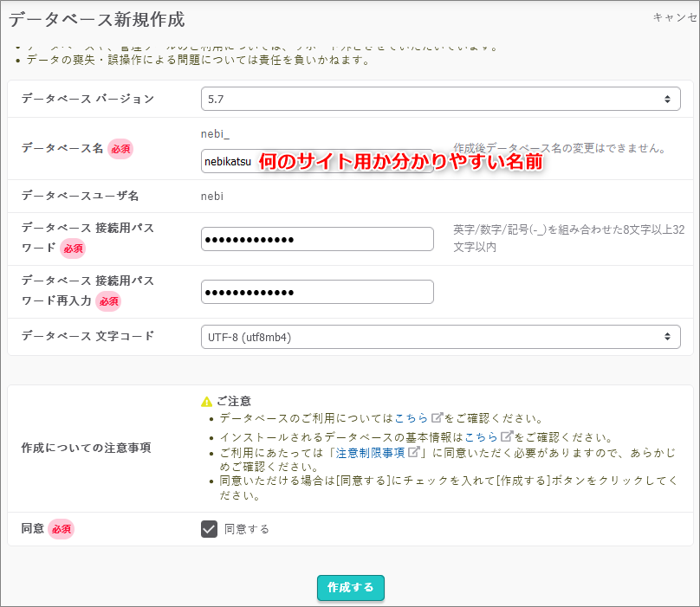Click the yellow warning triangle beside ご注意

tap(206, 402)
